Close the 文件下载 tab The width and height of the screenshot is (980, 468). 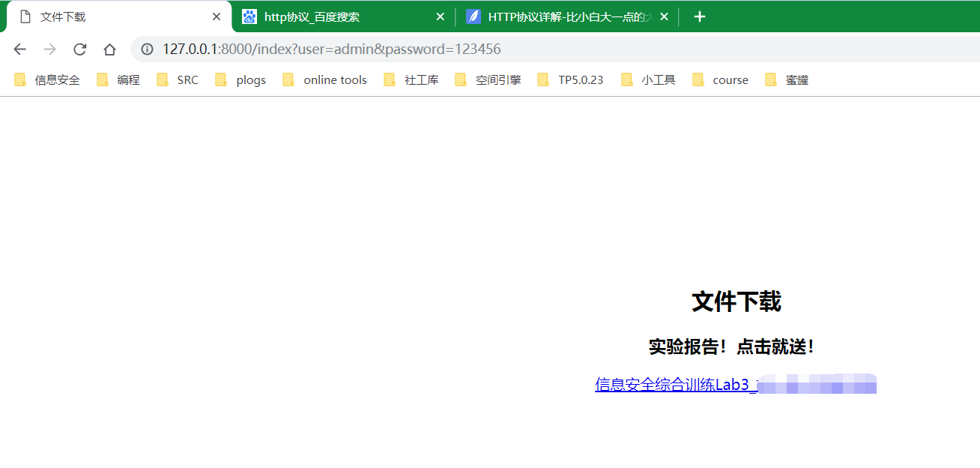pyautogui.click(x=217, y=16)
